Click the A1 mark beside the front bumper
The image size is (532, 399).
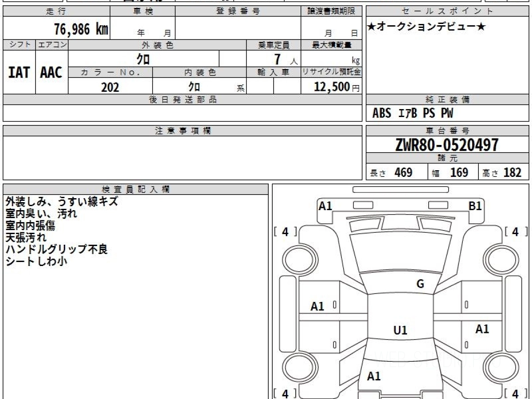[325, 206]
